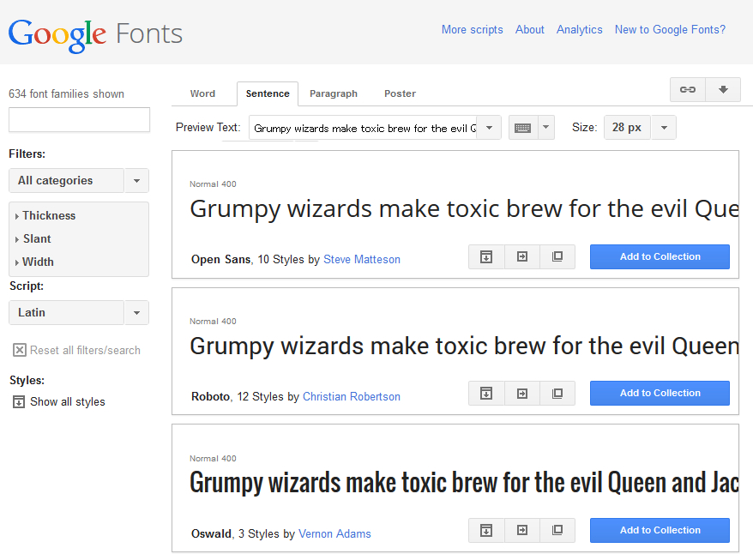
Task: Click the Oswald font name
Action: coord(211,533)
